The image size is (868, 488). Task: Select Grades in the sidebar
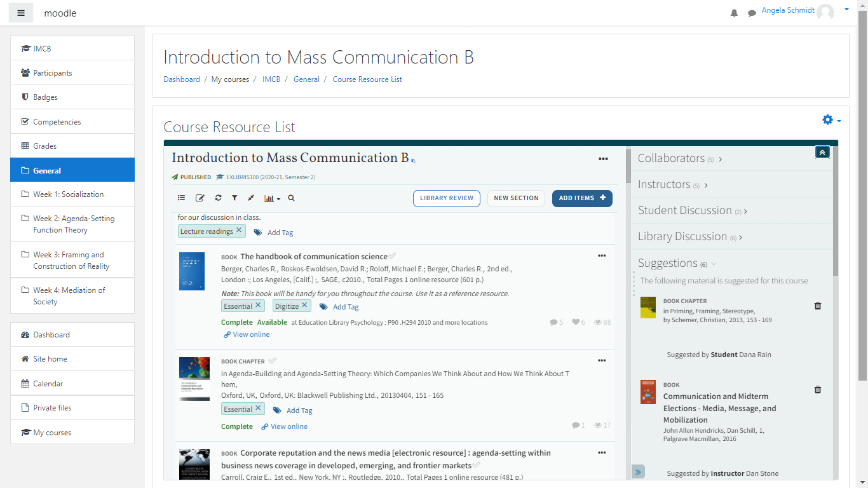point(44,146)
